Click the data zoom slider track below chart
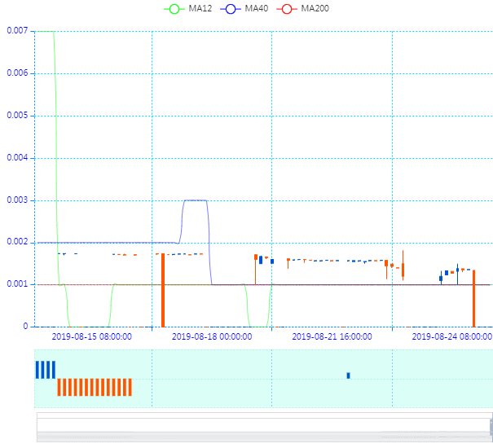Screen dimensions: 493x448 tap(264, 428)
